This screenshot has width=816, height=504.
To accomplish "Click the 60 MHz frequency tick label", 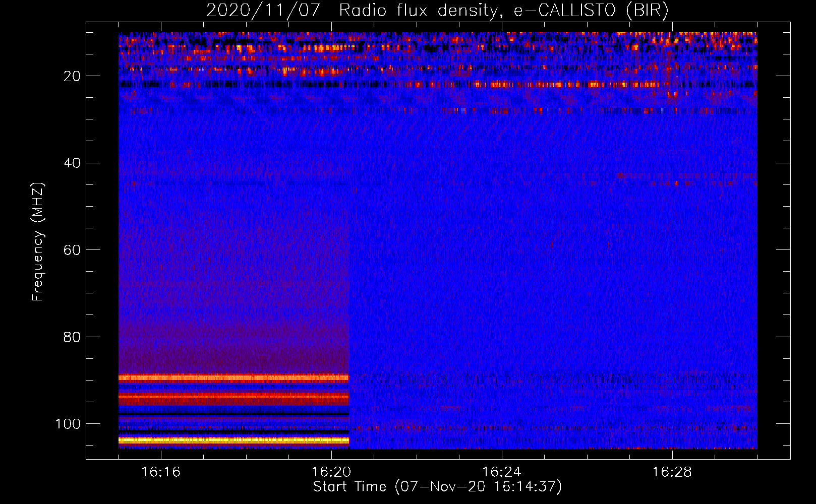I will pos(73,250).
